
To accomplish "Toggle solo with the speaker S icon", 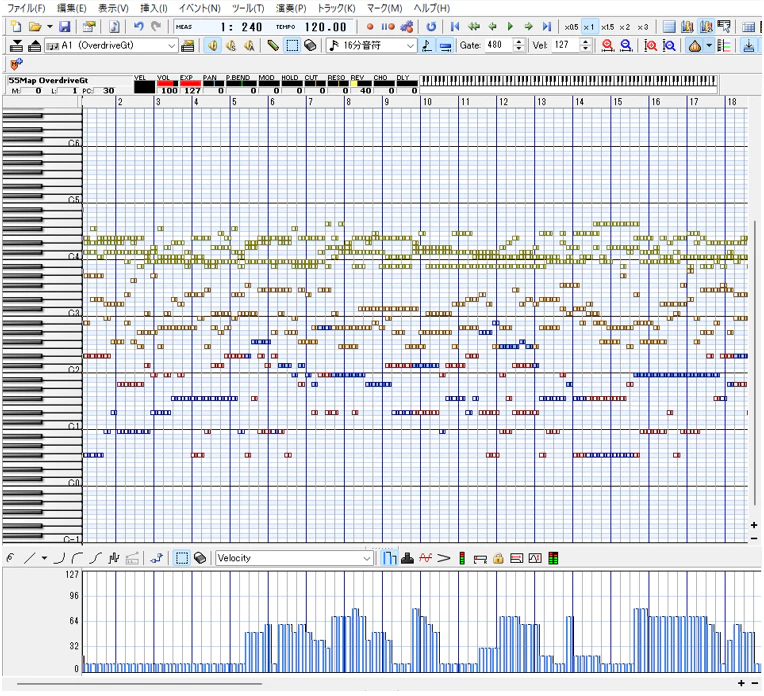I will pos(230,46).
